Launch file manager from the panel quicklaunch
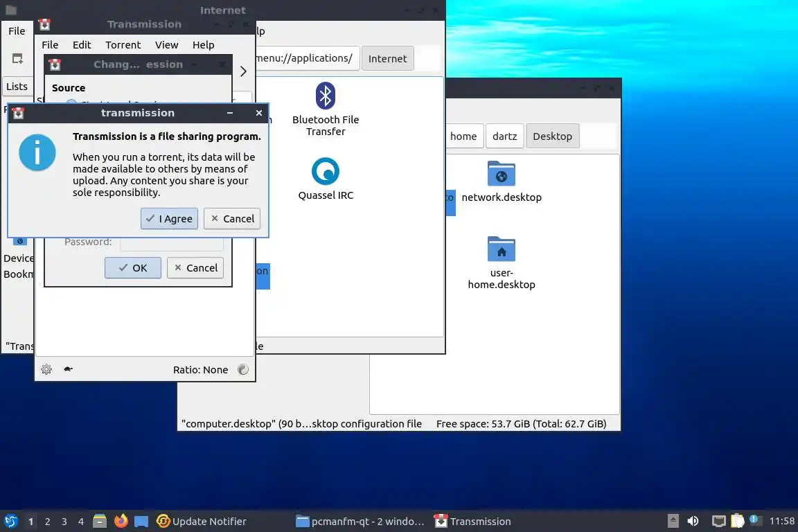 (x=100, y=521)
